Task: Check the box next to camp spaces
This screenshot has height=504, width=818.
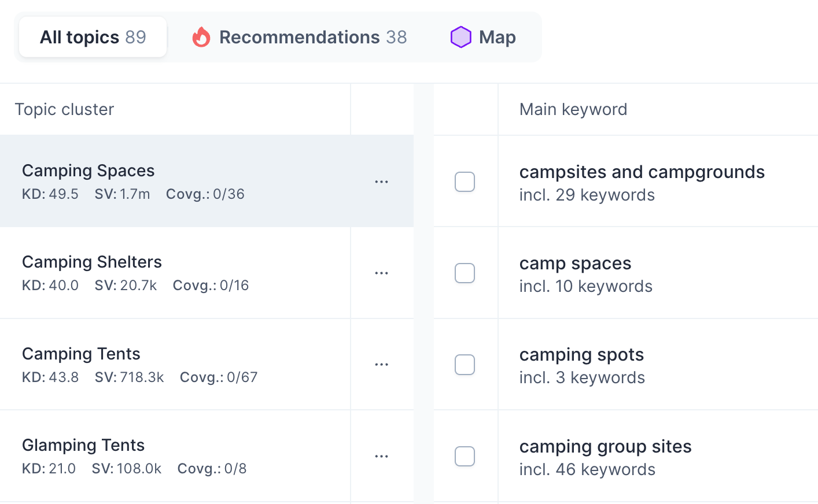Action: (x=465, y=273)
